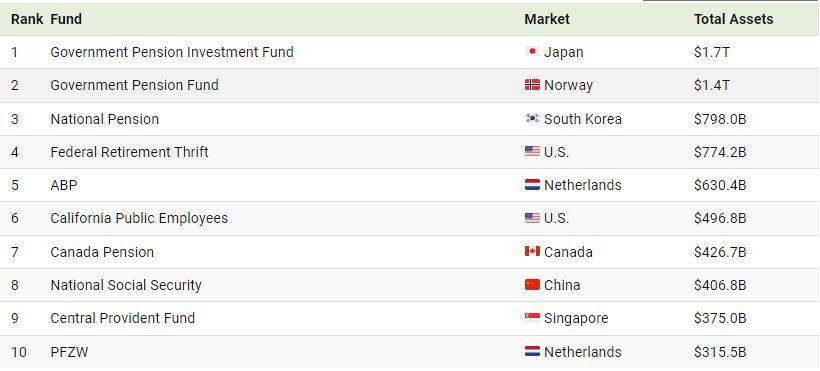The image size is (820, 371).
Task: Click the National Social Security fund name
Action: (x=126, y=285)
